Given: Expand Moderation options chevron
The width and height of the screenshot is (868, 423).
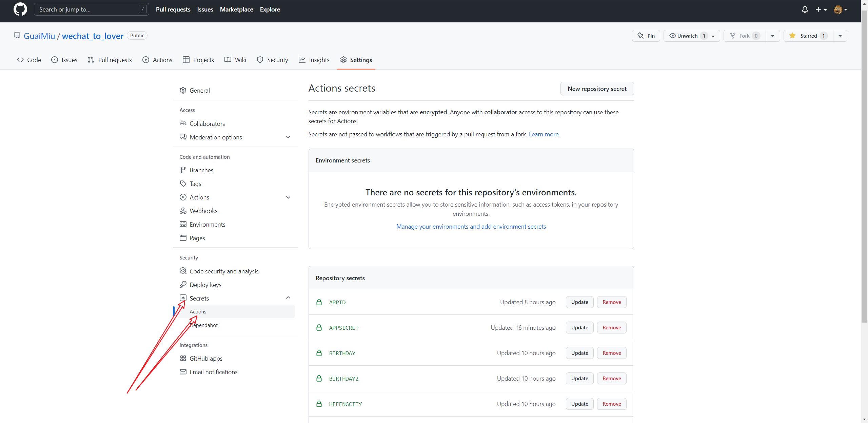Looking at the screenshot, I should point(288,137).
